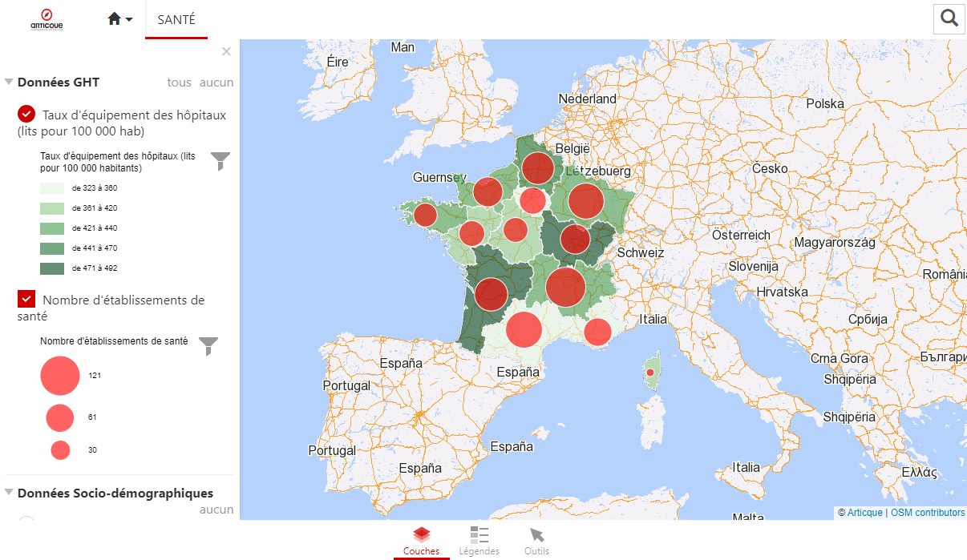Click the darkest green 471 à 492 swatch
This screenshot has width=967, height=560.
(52, 268)
